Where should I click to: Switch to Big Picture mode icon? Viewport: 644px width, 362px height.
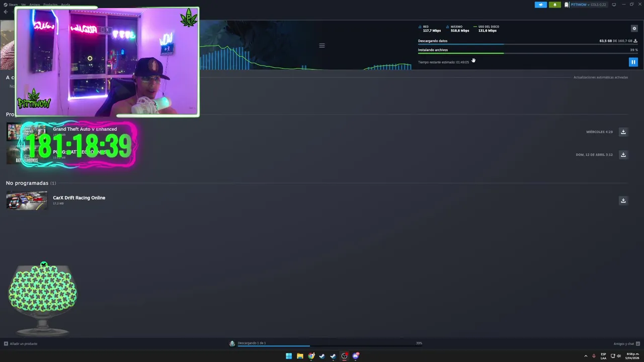pos(614,5)
